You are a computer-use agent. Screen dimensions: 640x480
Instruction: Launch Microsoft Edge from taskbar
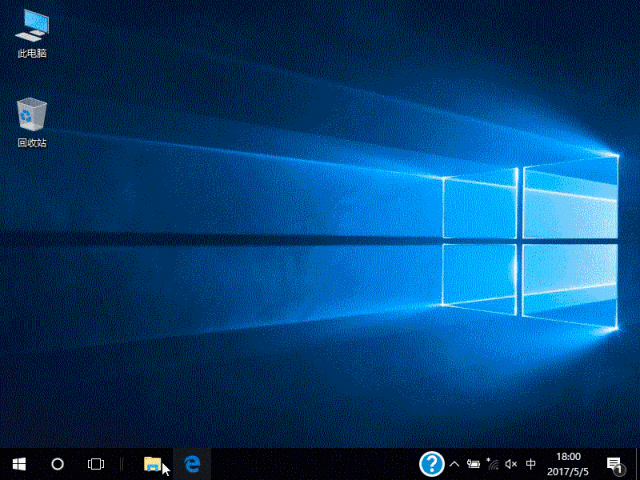[x=192, y=464]
